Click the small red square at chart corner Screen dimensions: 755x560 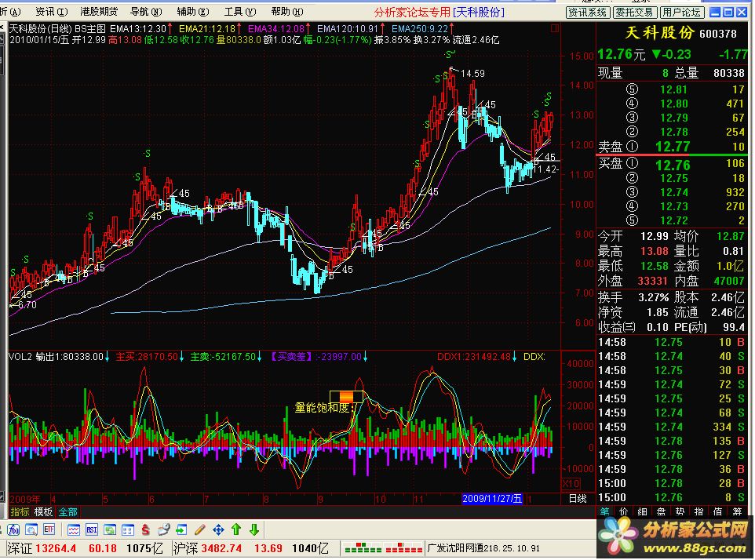(555, 28)
